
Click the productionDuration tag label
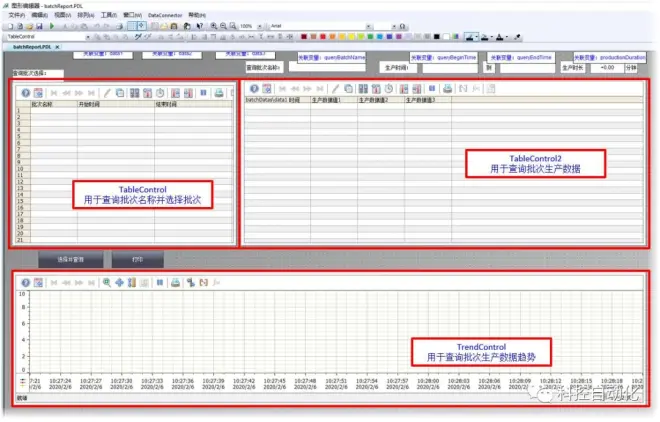[x=609, y=57]
